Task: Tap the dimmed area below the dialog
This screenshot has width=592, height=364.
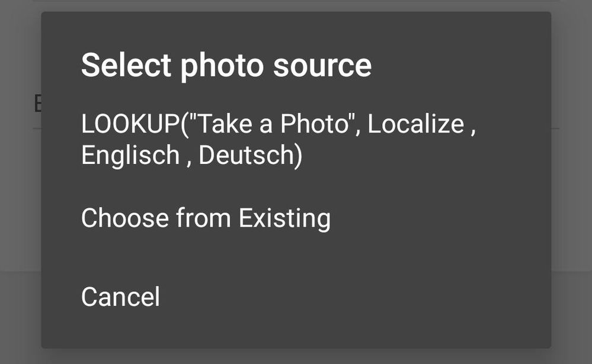Action: pyautogui.click(x=296, y=356)
